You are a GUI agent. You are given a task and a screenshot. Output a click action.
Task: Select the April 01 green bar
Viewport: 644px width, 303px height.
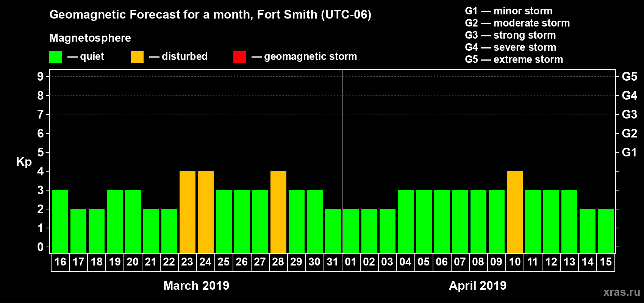tap(351, 231)
